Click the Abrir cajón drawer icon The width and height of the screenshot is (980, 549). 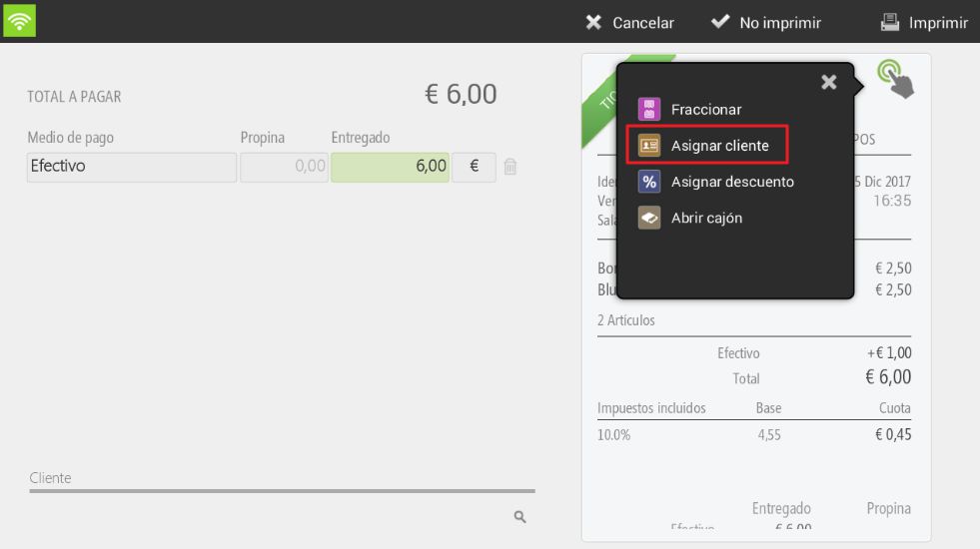tap(648, 218)
